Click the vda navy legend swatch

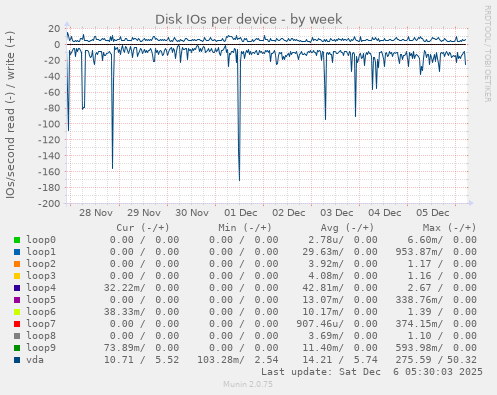point(17,360)
